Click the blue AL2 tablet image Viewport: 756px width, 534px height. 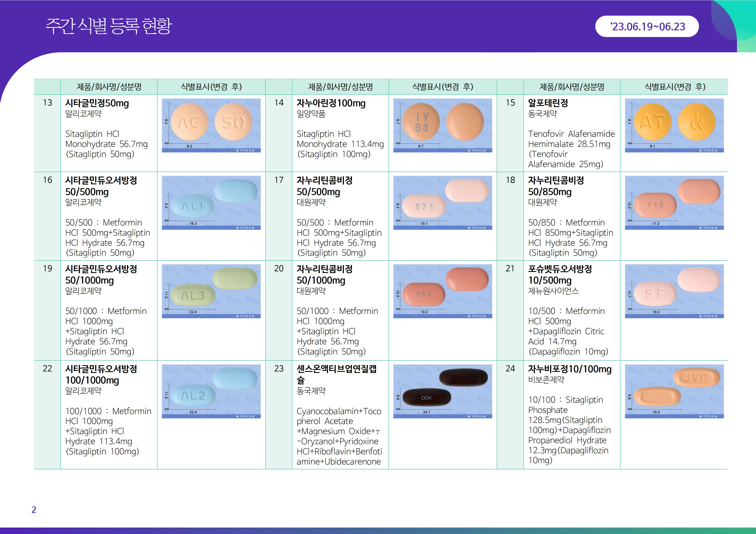tap(211, 391)
